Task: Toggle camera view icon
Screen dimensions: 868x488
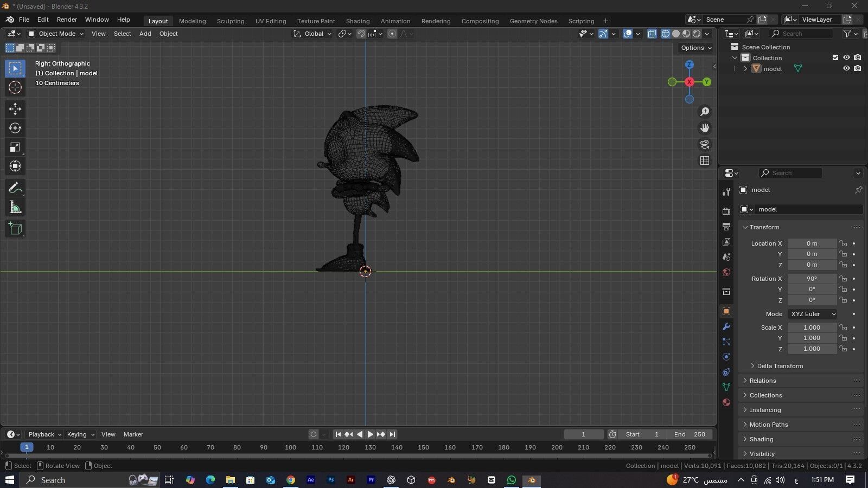Action: tap(705, 144)
